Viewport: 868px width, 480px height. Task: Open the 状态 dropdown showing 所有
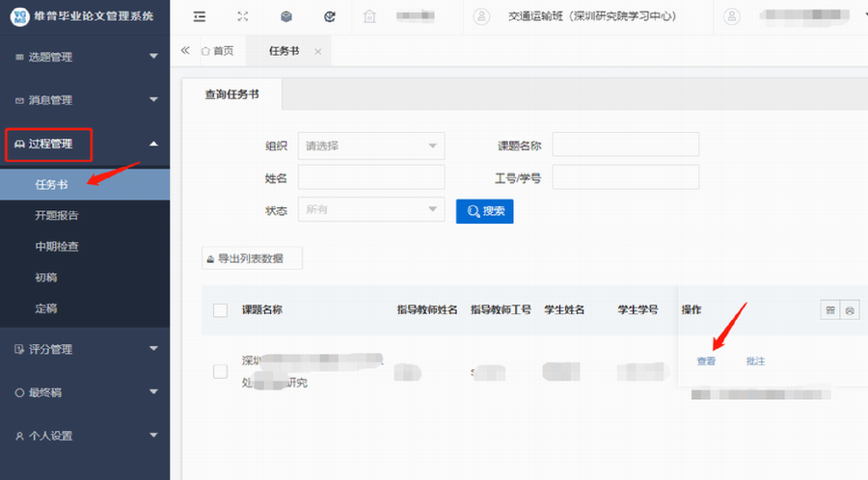click(371, 209)
